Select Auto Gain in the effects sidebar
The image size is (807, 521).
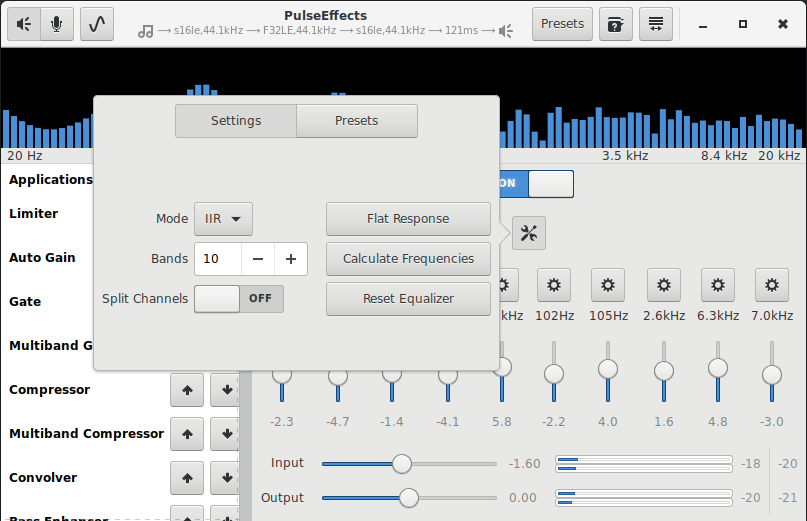[42, 257]
